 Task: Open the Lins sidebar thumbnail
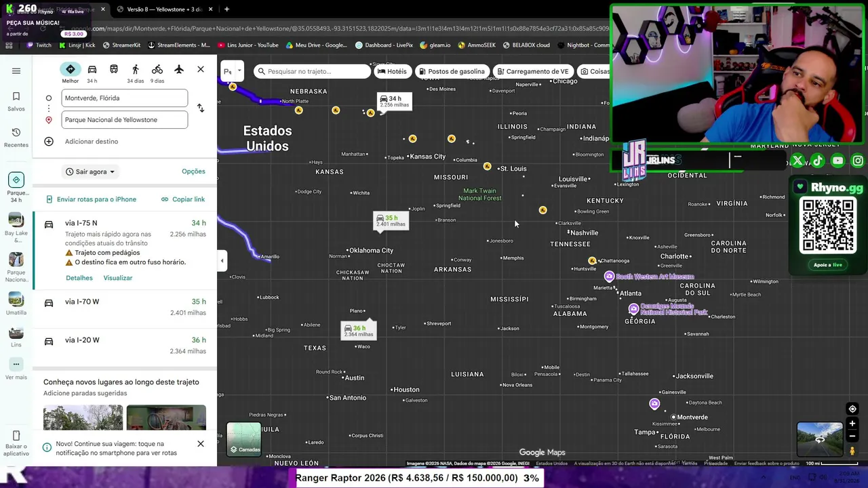click(x=16, y=337)
